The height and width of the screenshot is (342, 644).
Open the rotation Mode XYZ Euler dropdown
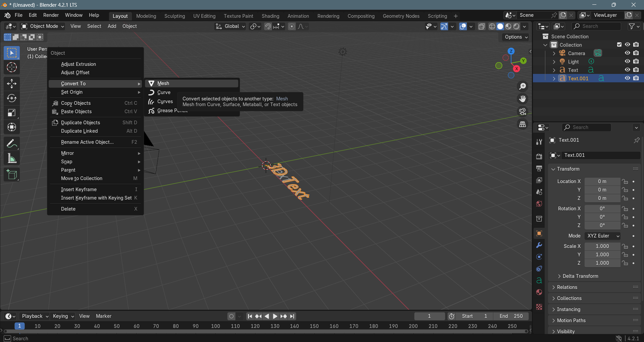click(602, 236)
